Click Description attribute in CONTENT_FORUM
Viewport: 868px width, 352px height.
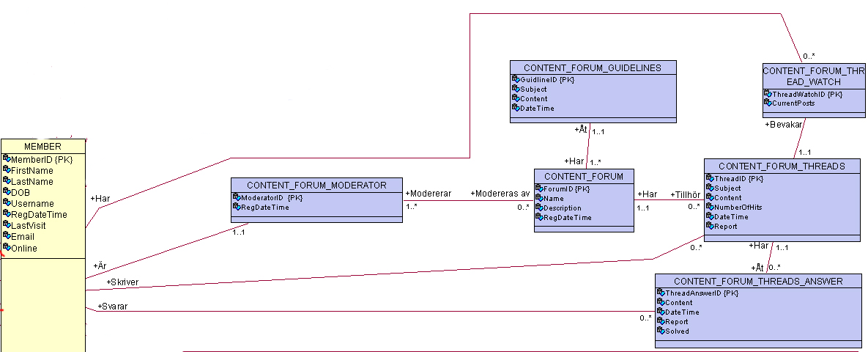coord(563,208)
